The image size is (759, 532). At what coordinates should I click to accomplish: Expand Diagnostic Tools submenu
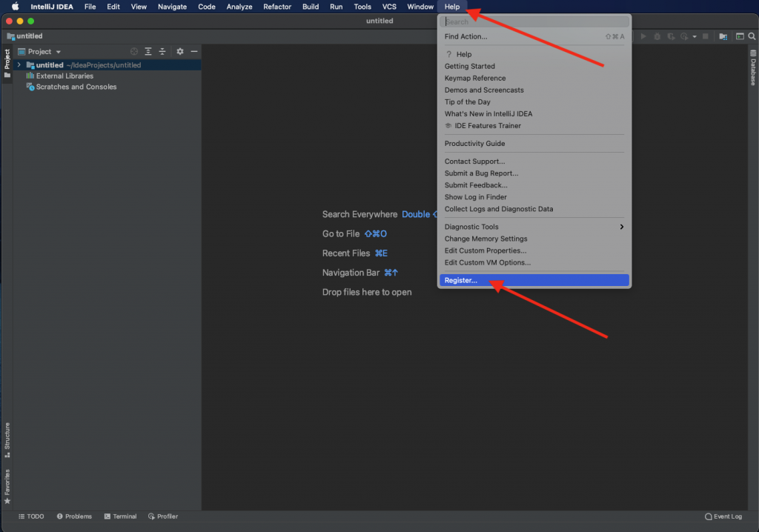[x=534, y=227]
